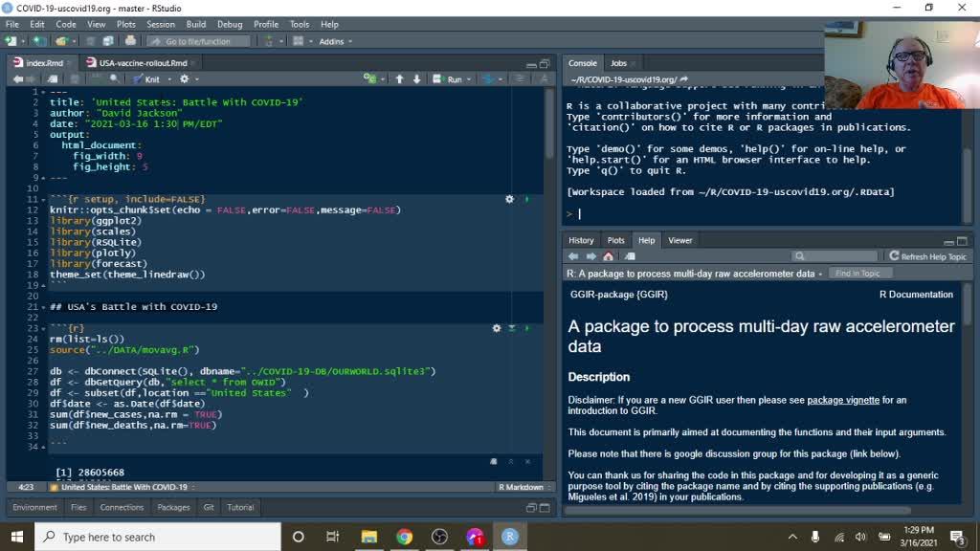This screenshot has width=980, height=551.
Task: Open the Addins dropdown
Action: (x=336, y=41)
